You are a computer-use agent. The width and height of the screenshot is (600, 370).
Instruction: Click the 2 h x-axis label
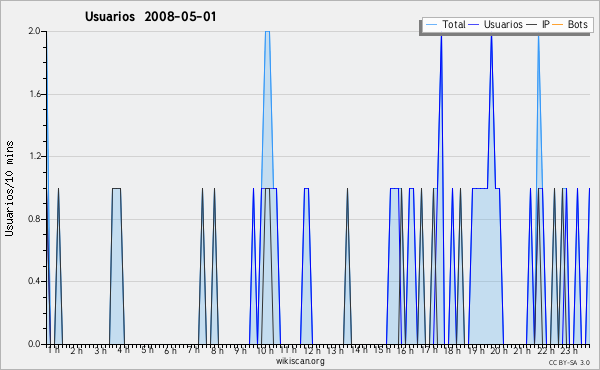pos(77,350)
